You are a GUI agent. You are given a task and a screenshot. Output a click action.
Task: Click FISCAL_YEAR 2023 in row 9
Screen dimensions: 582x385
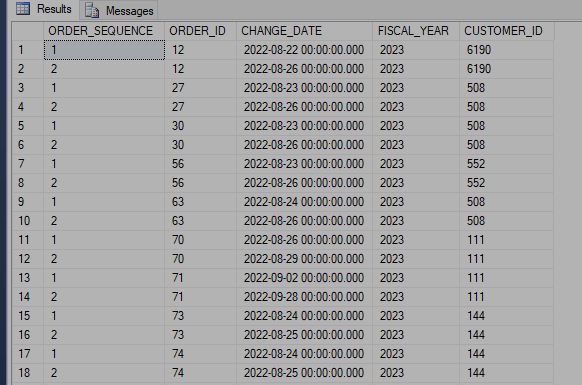point(416,202)
